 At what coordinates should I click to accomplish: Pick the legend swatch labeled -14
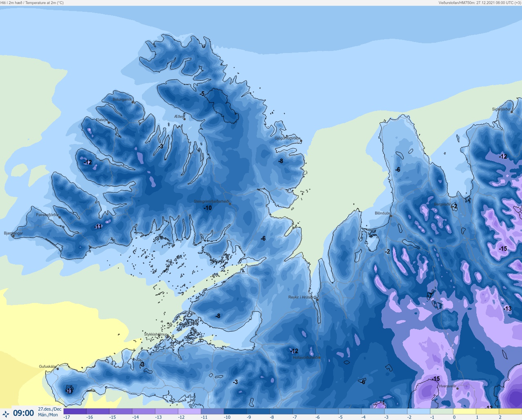(144, 411)
